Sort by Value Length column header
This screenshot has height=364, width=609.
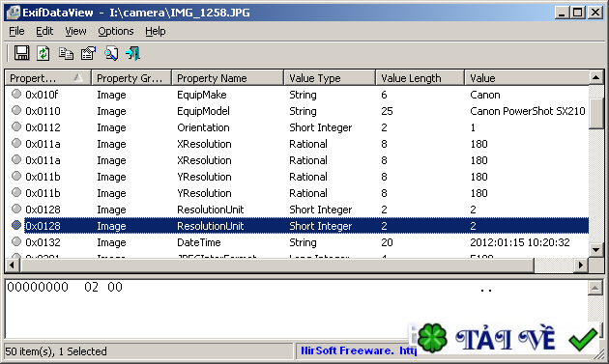coord(420,78)
